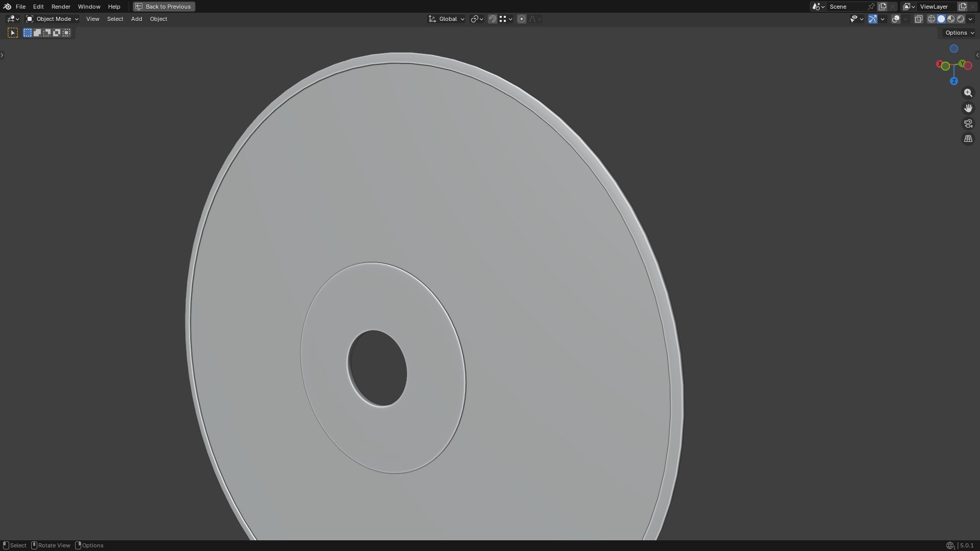980x551 pixels.
Task: Click the negative Z axis gizmo circle
Action: coord(953,48)
